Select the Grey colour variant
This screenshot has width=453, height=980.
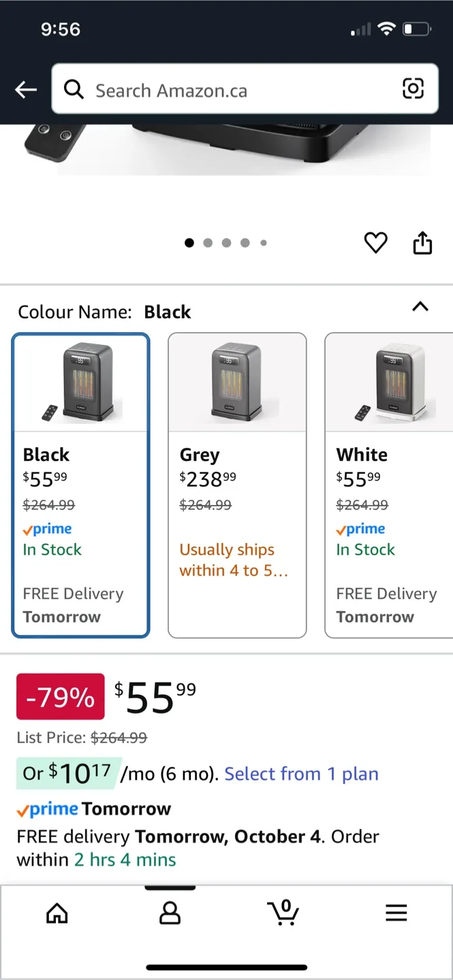tap(237, 483)
